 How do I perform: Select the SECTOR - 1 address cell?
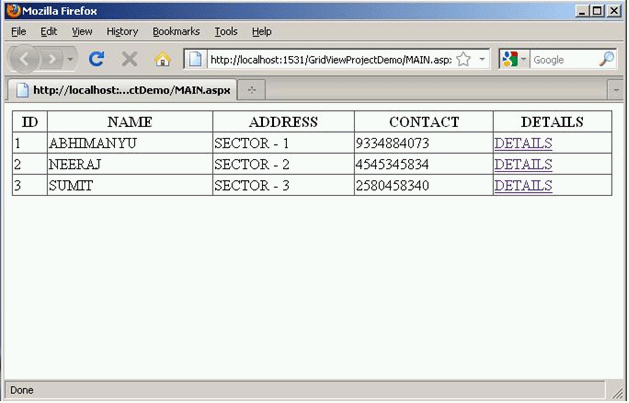click(283, 143)
